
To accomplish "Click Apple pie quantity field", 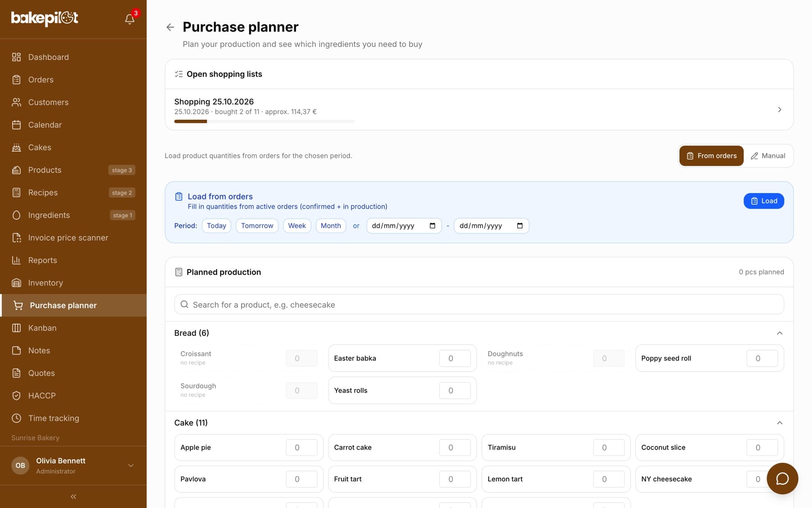I will [301, 447].
